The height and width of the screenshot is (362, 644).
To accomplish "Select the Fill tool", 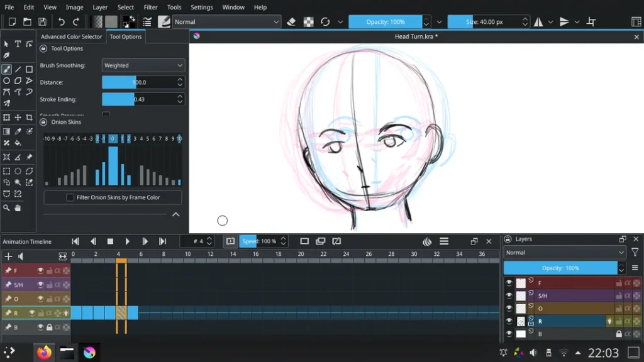I will coord(17,141).
